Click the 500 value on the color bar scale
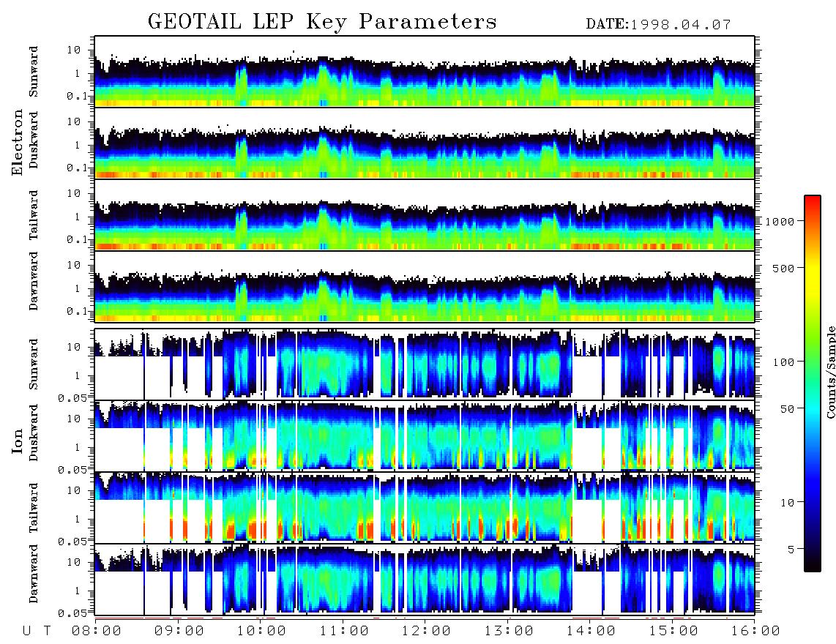 tap(784, 268)
